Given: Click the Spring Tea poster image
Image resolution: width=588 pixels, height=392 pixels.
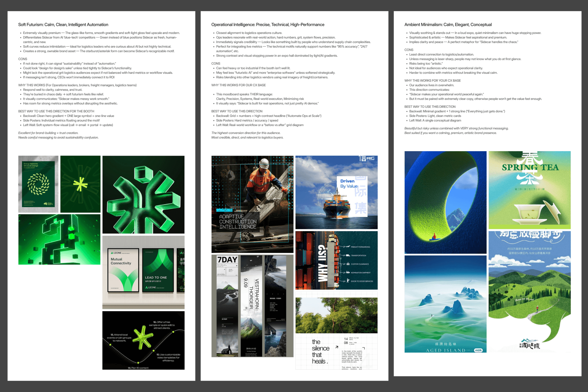Looking at the screenshot, I should click(529, 190).
